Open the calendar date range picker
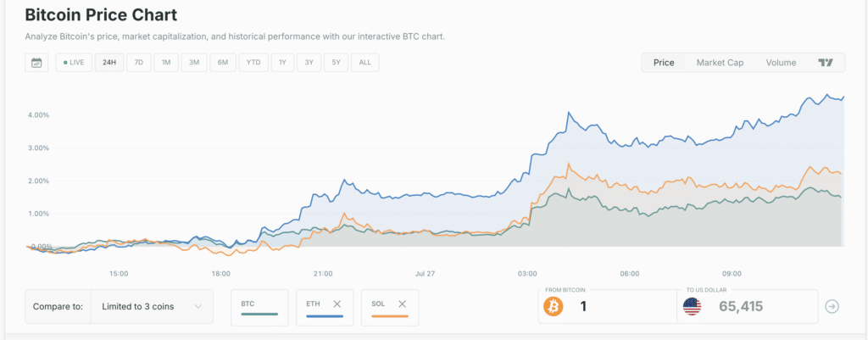This screenshot has width=868, height=340. click(x=36, y=63)
